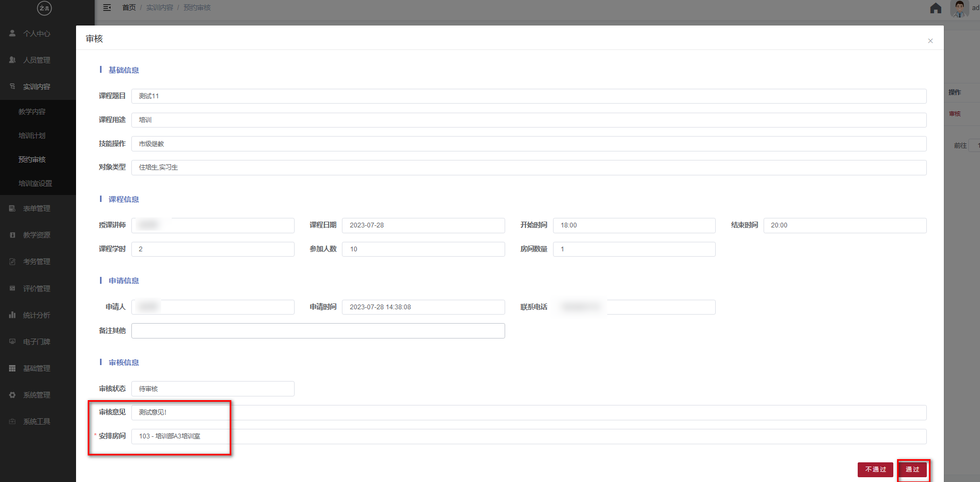Viewport: 980px width, 482px height.
Task: Click the 首页 breadcrumb link
Action: [129, 7]
